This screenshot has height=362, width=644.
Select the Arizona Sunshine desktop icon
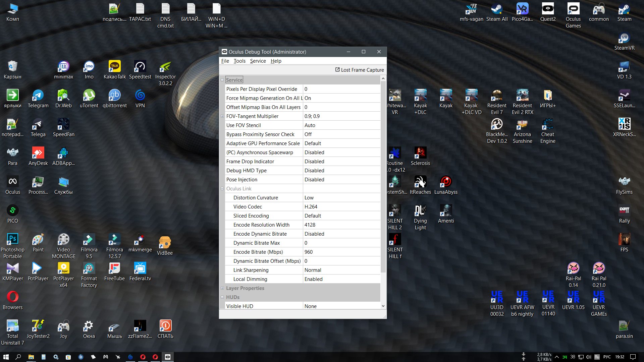tap(522, 131)
